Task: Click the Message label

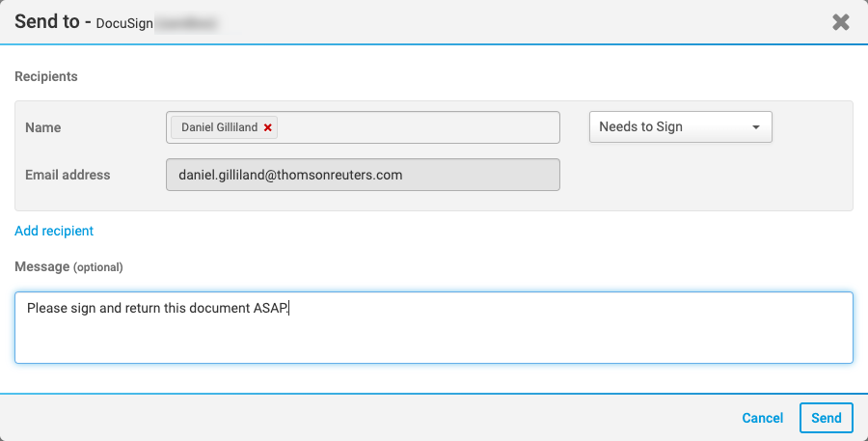Action: pyautogui.click(x=41, y=266)
